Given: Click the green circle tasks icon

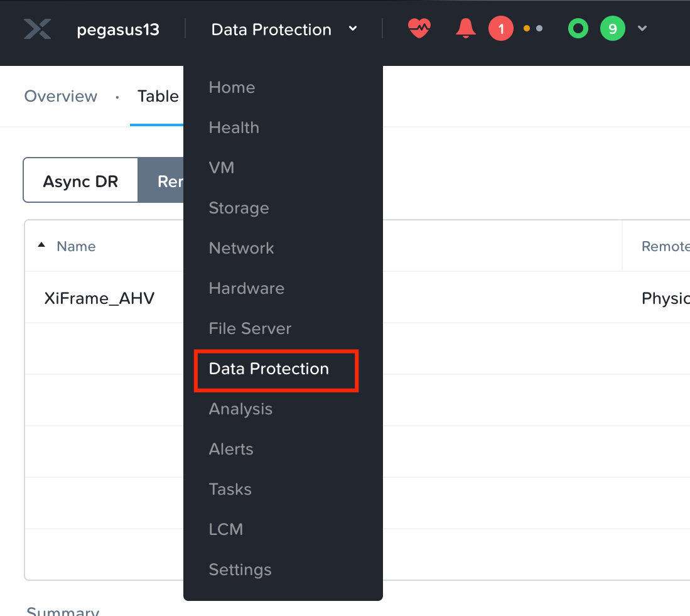Looking at the screenshot, I should point(578,29).
